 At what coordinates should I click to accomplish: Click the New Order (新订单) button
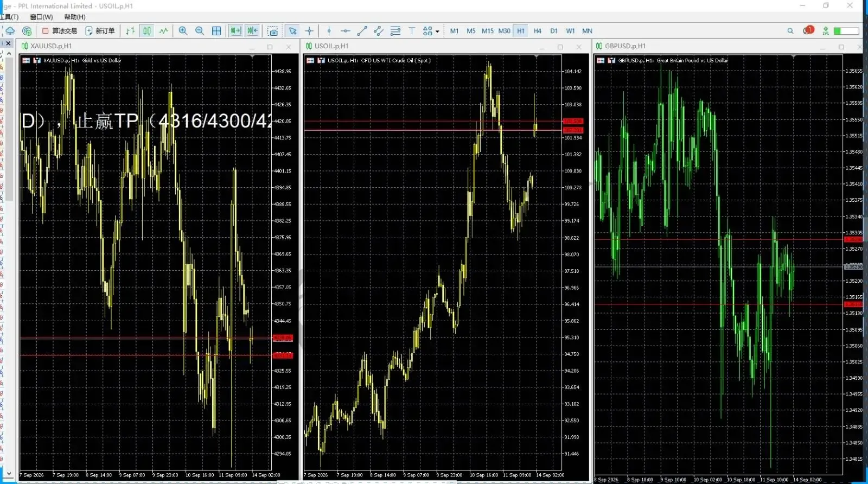100,31
